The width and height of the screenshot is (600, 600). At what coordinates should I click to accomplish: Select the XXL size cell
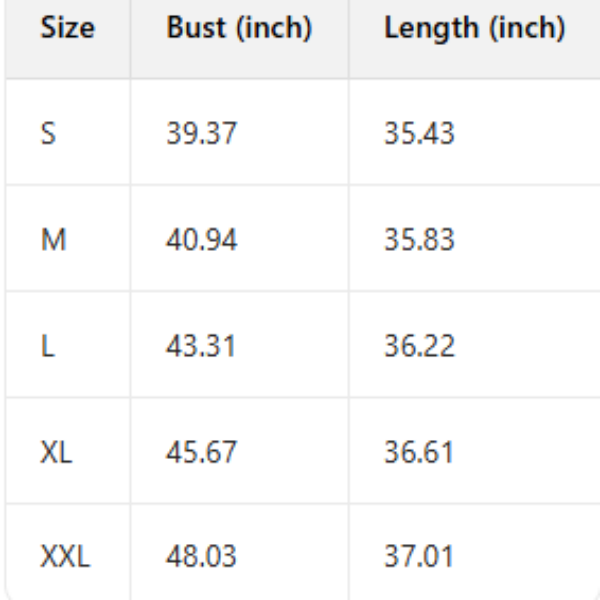(65, 557)
